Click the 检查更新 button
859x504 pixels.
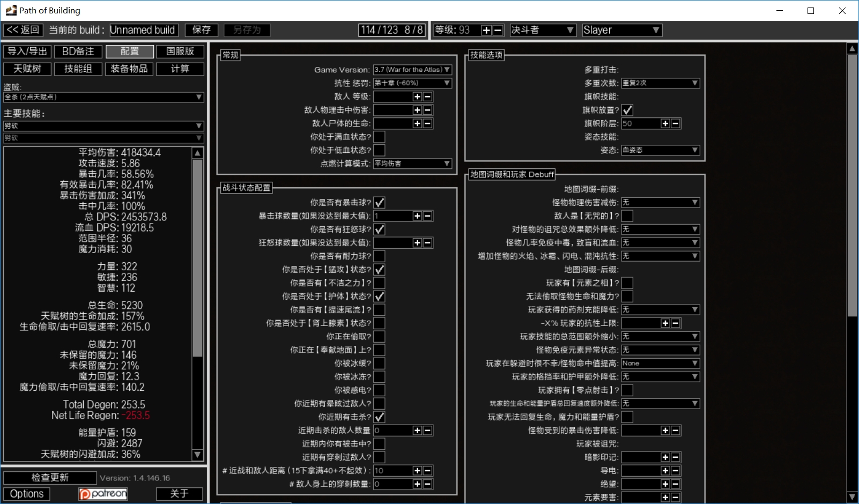[x=50, y=478]
